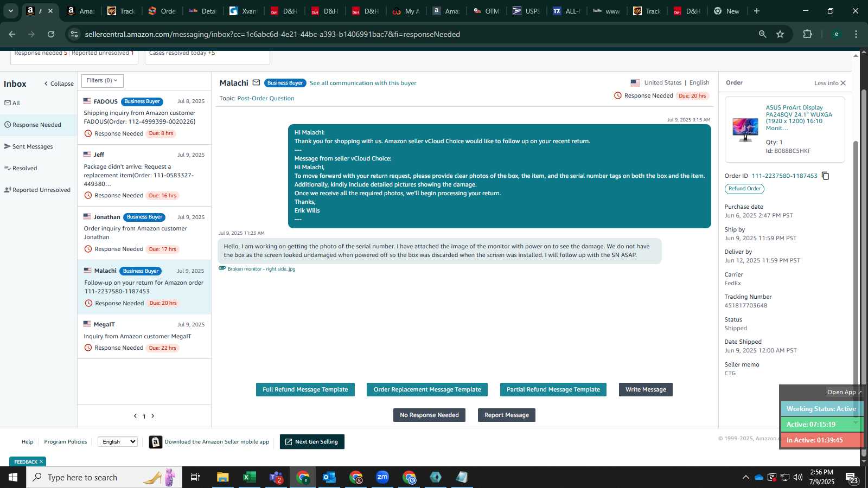Open Task View on the taskbar
Viewport: 868px width, 488px height.
tap(195, 477)
